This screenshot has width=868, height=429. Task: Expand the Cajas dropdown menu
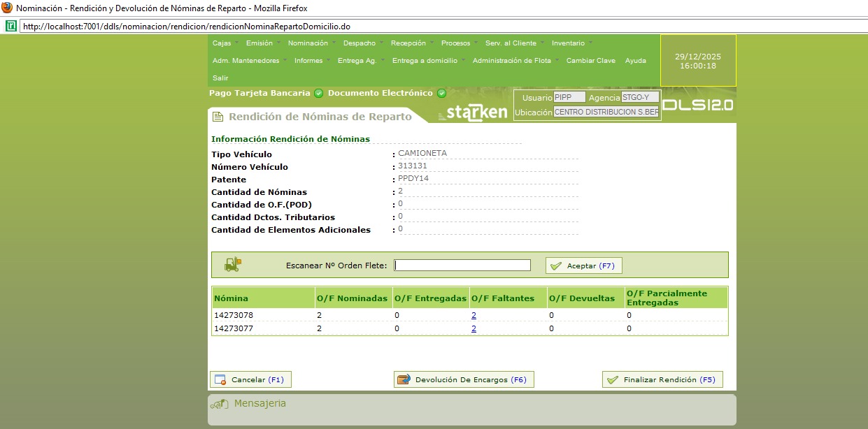225,43
